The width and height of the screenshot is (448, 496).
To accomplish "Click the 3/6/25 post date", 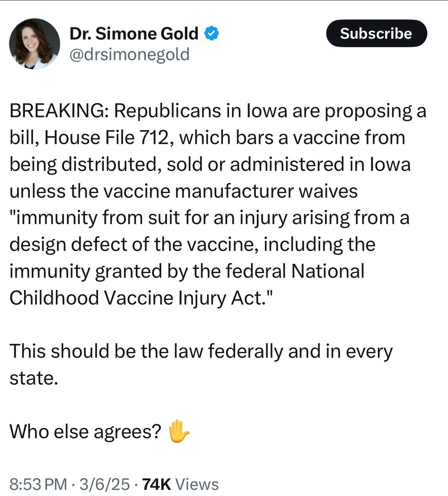I will pos(105,484).
